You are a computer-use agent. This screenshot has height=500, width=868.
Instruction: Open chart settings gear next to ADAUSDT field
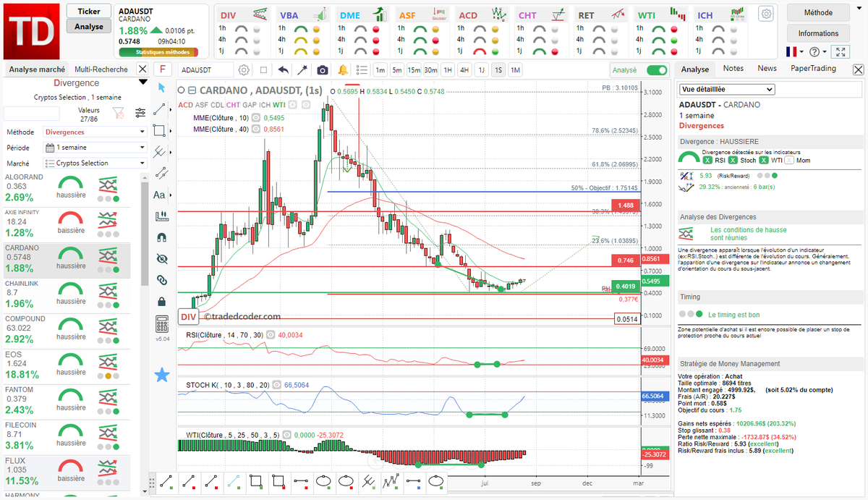(x=244, y=70)
